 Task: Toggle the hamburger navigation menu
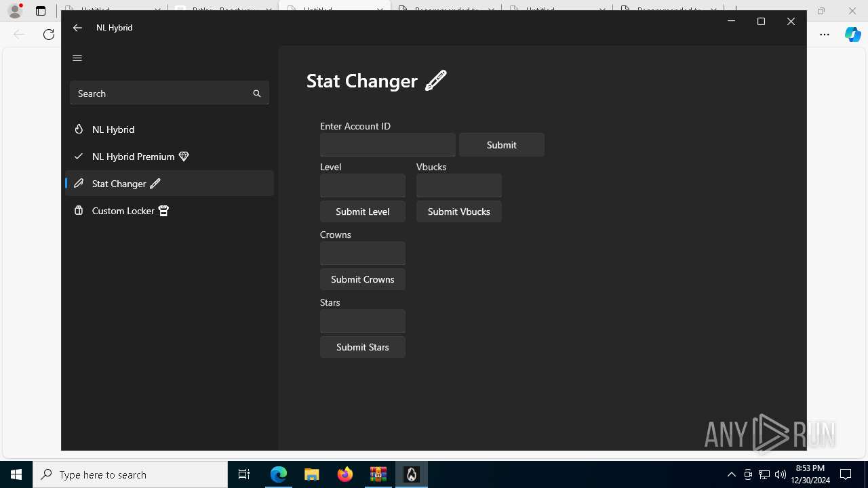pos(77,58)
